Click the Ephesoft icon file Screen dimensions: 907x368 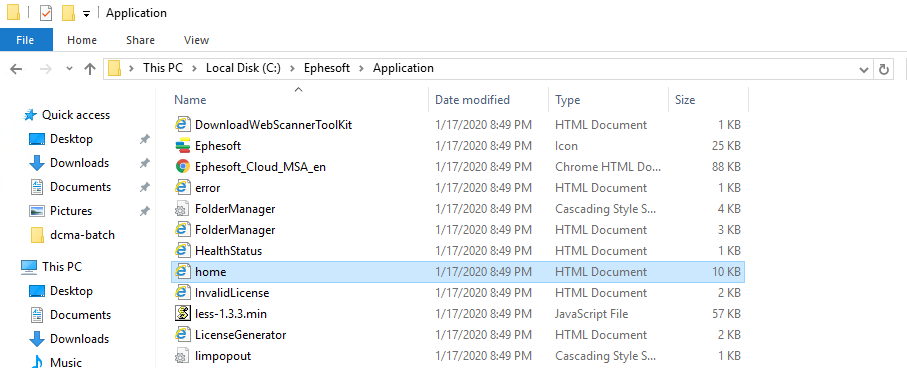point(217,146)
